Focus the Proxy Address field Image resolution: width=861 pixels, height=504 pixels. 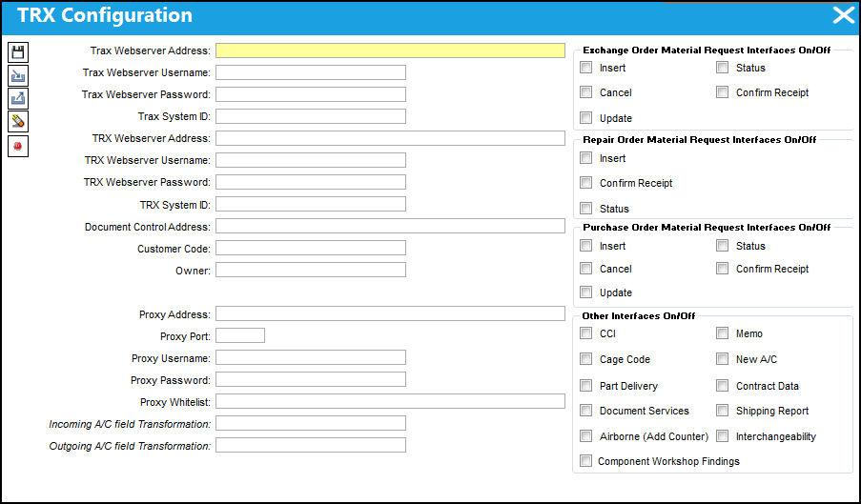tap(390, 313)
